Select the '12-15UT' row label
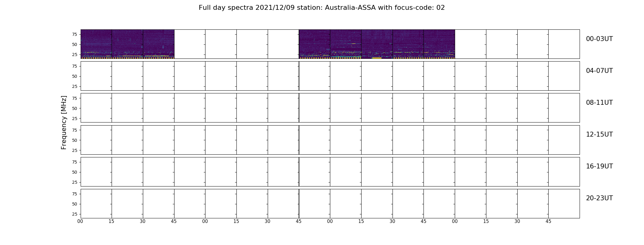Viewport: 644px width, 245px height. coord(599,134)
